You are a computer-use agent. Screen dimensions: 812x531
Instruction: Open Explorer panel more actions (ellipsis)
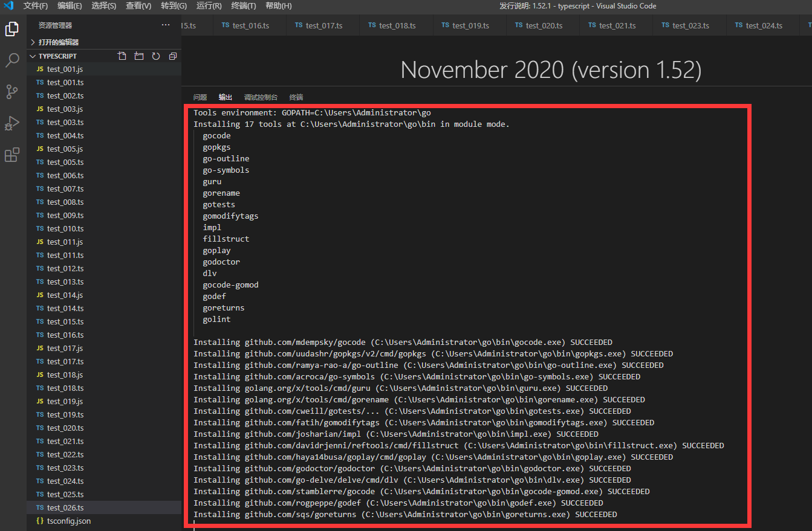166,25
